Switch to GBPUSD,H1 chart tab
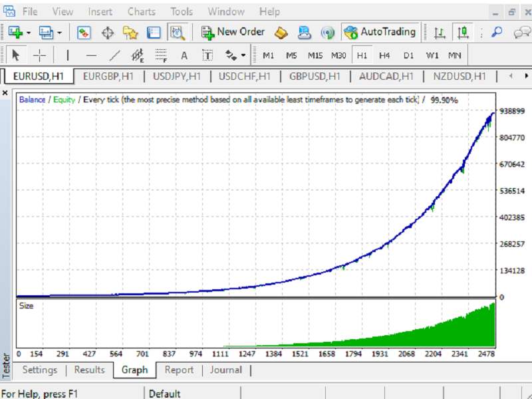The image size is (532, 399). point(315,76)
